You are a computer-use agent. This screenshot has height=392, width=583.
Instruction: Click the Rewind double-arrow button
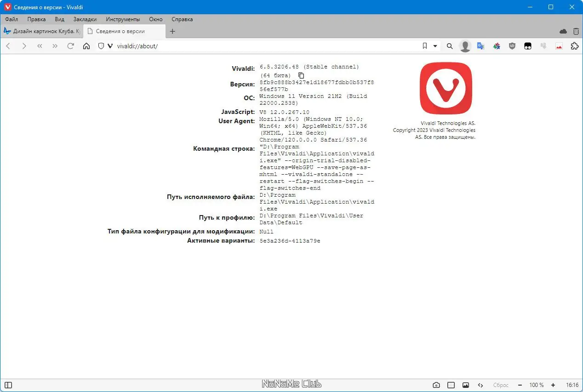coord(40,46)
